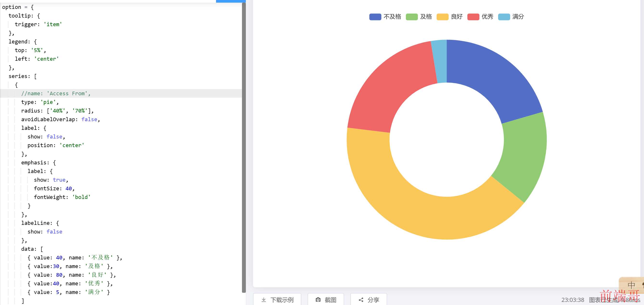Screen dimensions: 644x305
Task: Click the top: '5%' legend line
Action: (x=30, y=50)
